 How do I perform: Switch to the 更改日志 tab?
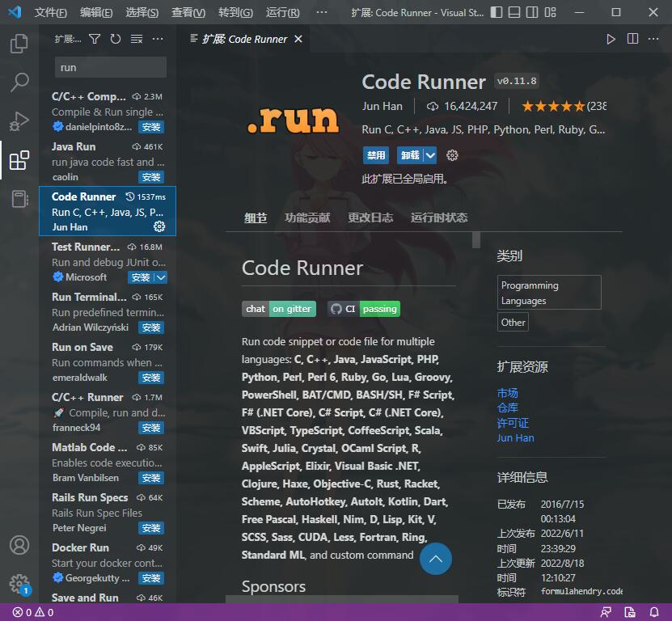(370, 218)
